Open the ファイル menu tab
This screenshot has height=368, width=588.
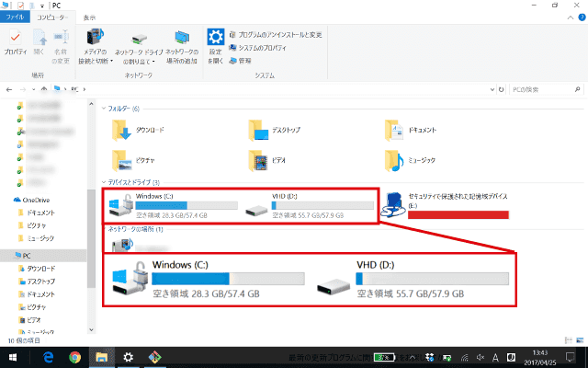[x=15, y=17]
